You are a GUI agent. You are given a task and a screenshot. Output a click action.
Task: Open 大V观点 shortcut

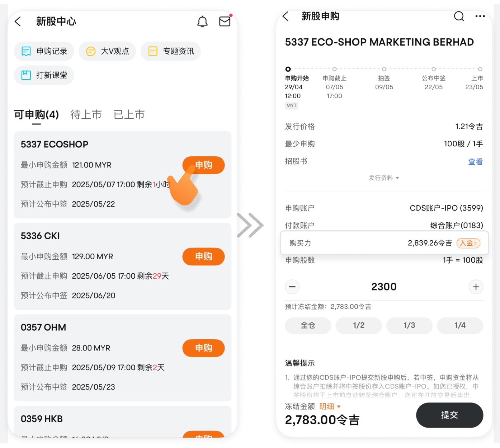pyautogui.click(x=107, y=51)
